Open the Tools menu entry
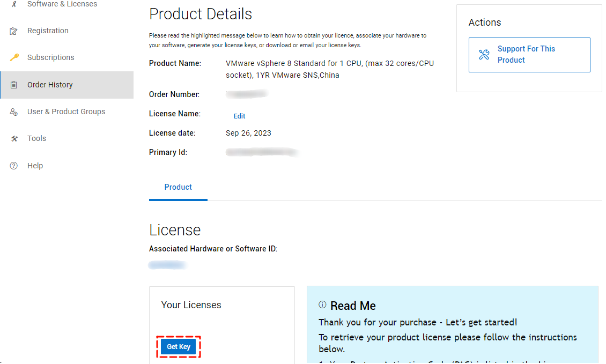606x364 pixels. click(x=36, y=138)
